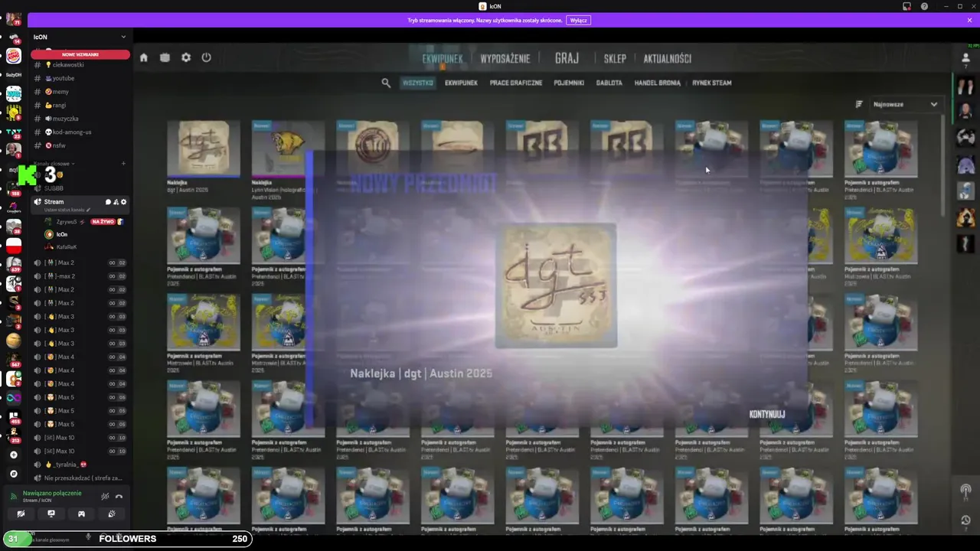The width and height of the screenshot is (980, 551).
Task: Join the SUBBB voice channel
Action: (80, 188)
